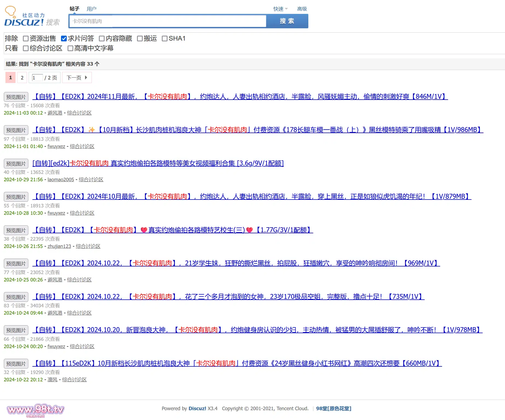
Task: Exclude 资源出售 posts
Action: pyautogui.click(x=26, y=39)
